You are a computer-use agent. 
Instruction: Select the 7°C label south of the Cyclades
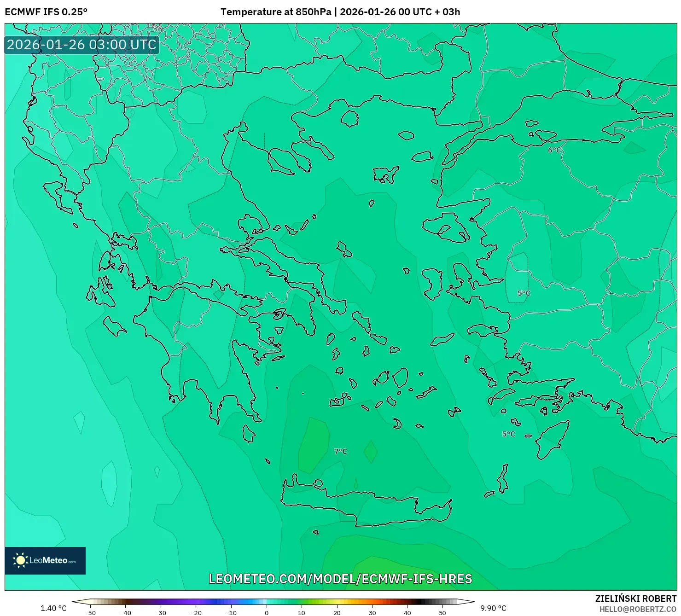[x=340, y=450]
